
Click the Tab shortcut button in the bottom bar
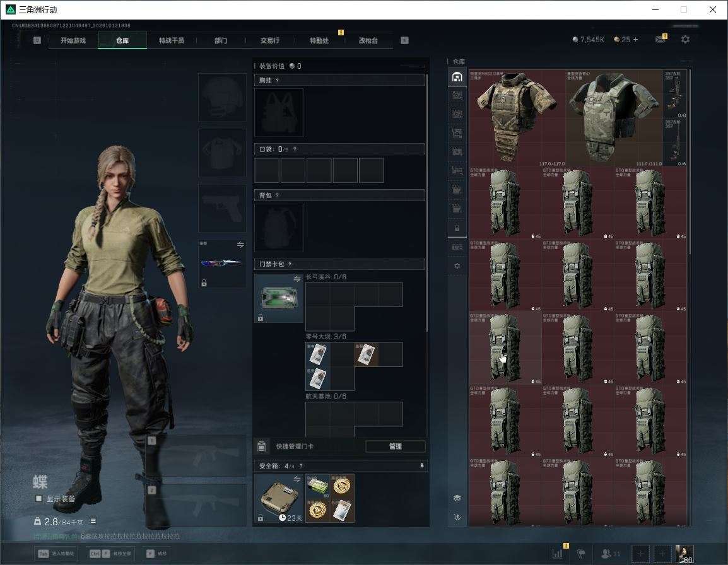[56, 554]
